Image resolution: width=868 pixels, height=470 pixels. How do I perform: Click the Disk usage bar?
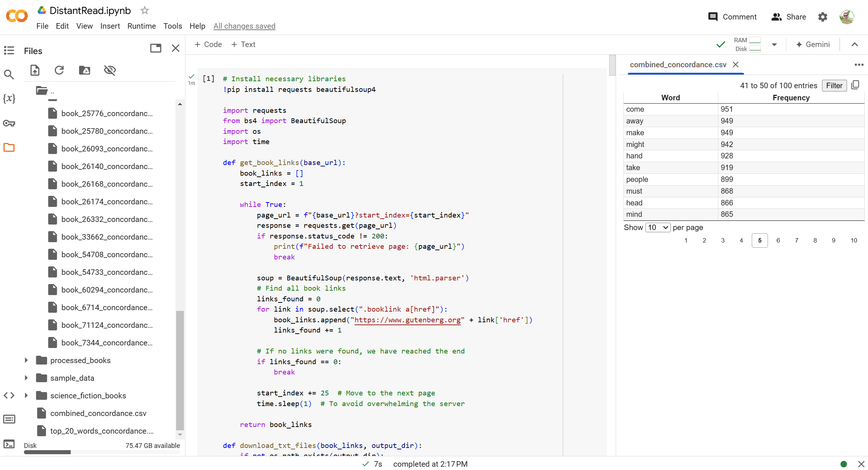(102, 452)
